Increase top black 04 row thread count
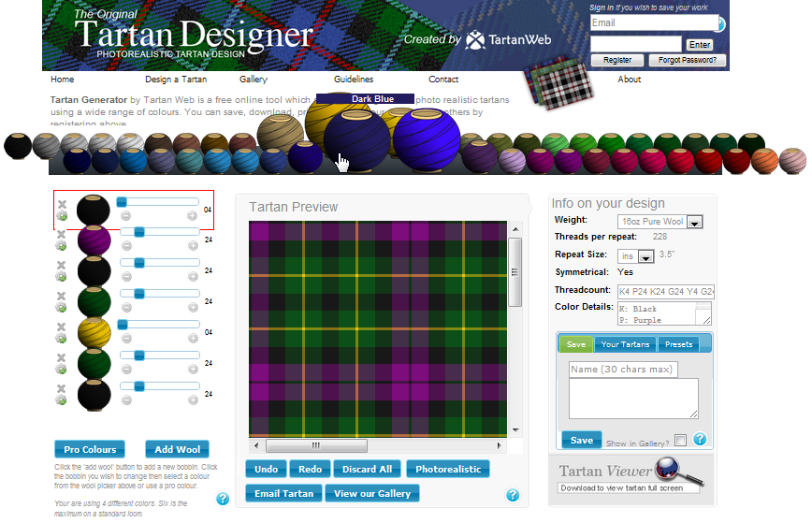This screenshot has height=523, width=812. [192, 216]
